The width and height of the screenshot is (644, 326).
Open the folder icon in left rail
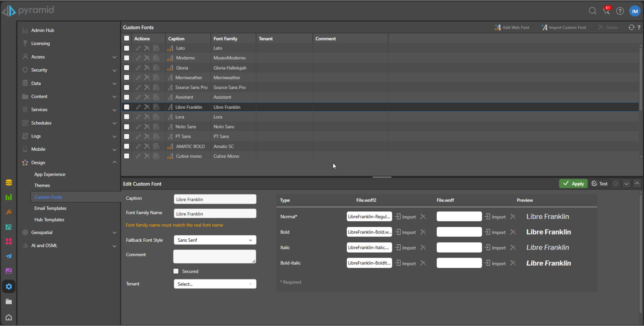9,302
